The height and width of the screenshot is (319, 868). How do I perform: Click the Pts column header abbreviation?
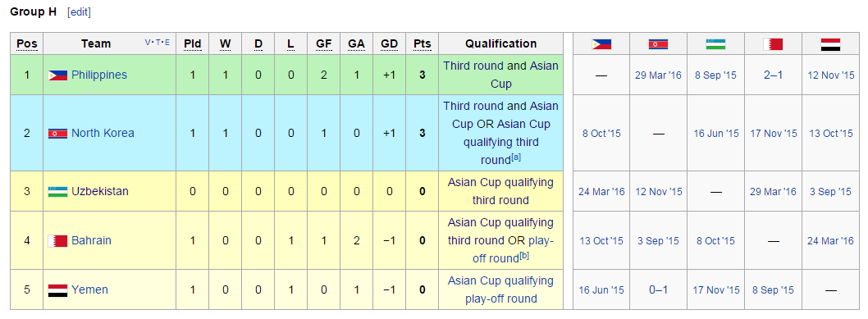coord(423,43)
